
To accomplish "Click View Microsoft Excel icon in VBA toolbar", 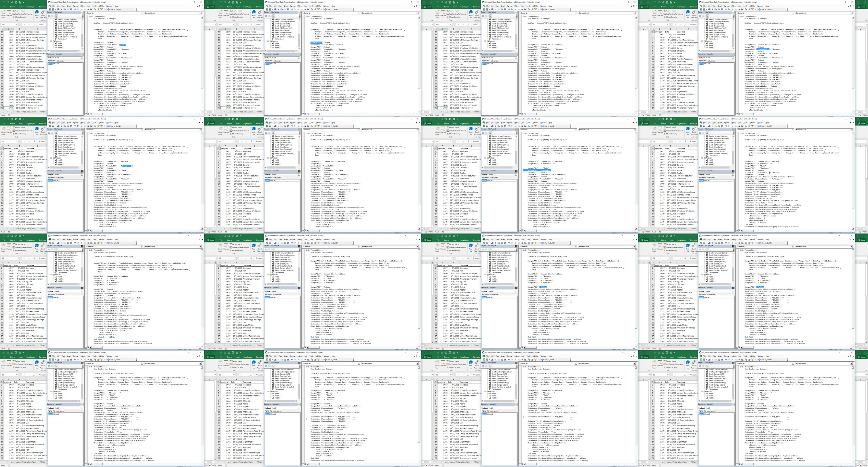I will coord(50,10).
